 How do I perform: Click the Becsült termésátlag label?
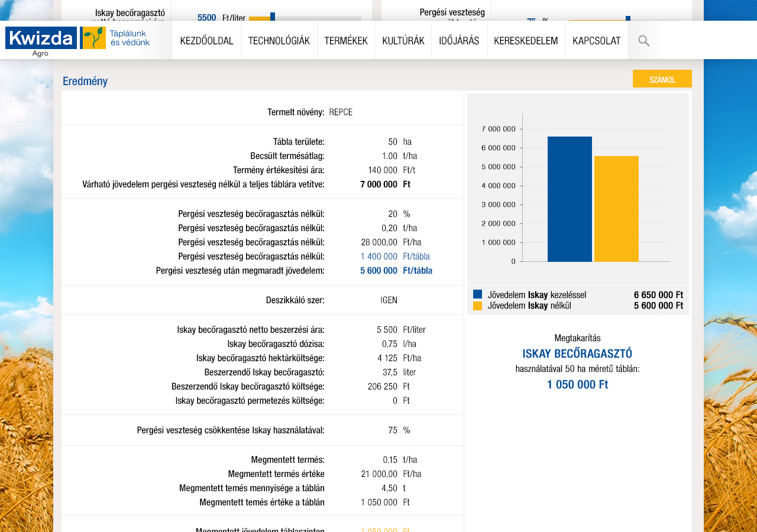coord(287,156)
